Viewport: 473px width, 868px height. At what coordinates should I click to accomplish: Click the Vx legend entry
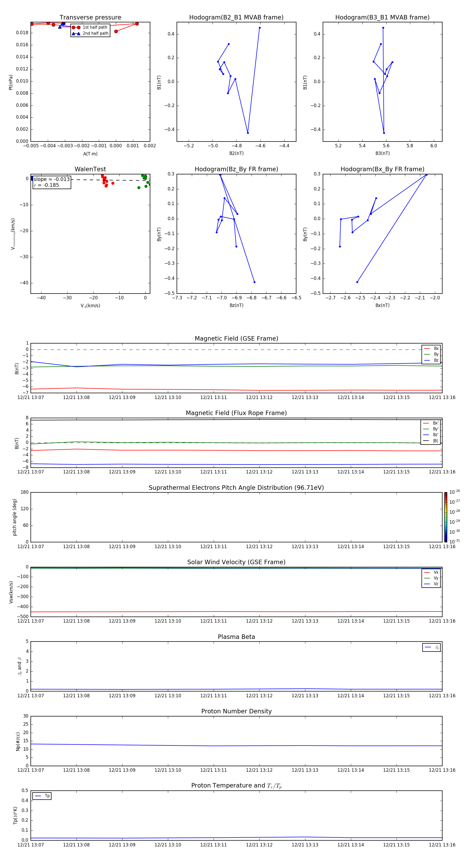pyautogui.click(x=431, y=572)
